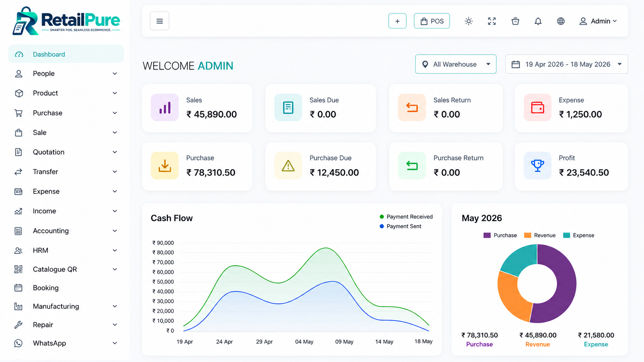The height and width of the screenshot is (362, 644).
Task: Click the Purchase Due warning icon
Action: coord(288,165)
